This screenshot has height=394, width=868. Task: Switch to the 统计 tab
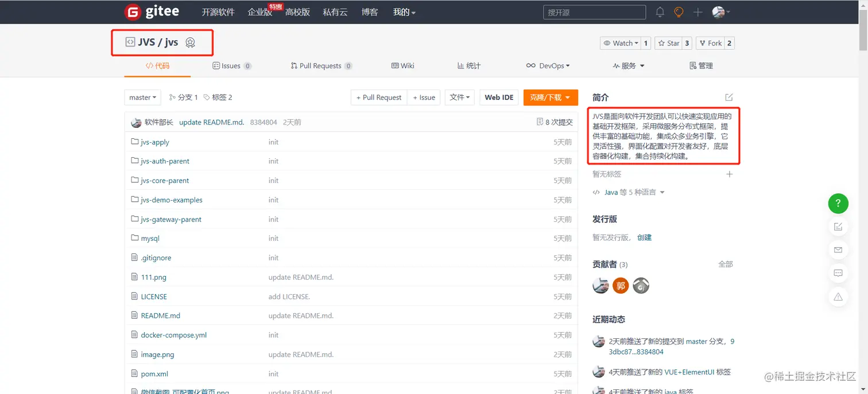point(469,66)
